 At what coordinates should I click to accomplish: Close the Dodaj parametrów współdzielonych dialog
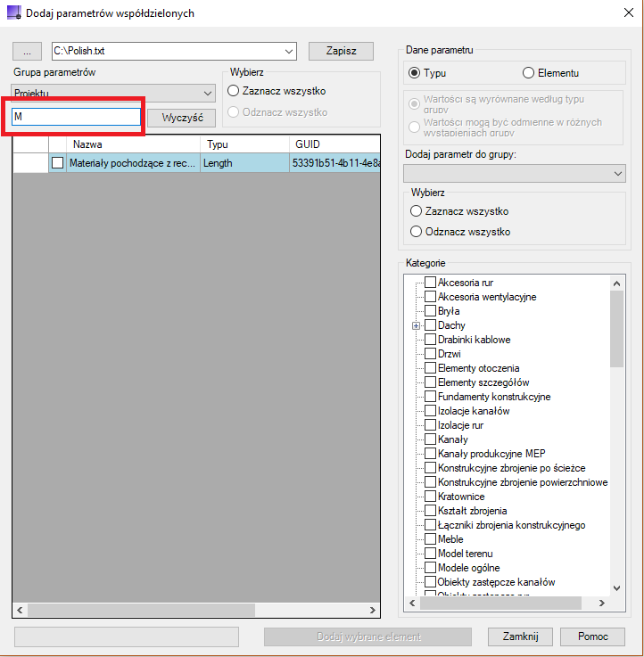(629, 12)
